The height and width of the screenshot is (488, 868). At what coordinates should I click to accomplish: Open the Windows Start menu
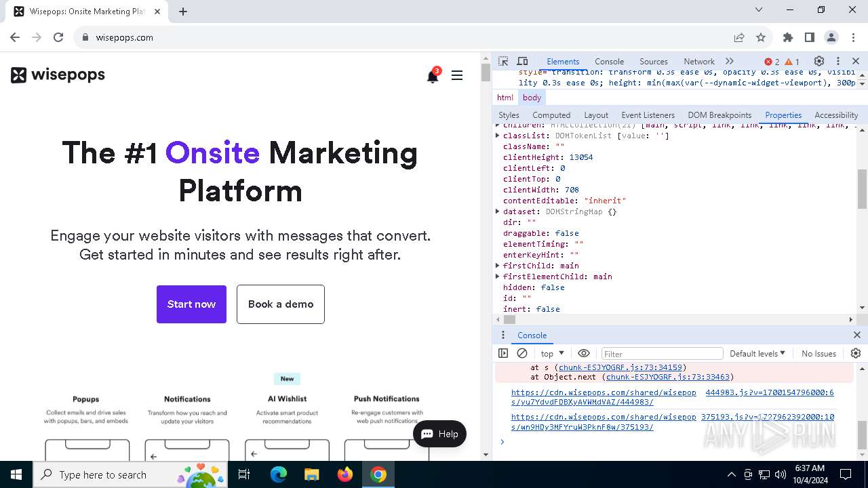click(x=16, y=474)
